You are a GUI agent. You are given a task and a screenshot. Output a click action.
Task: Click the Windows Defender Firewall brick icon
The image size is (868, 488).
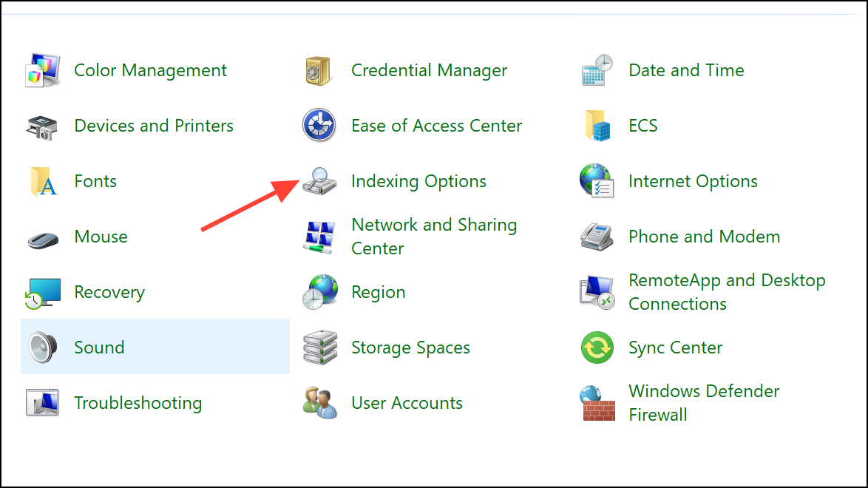597,403
